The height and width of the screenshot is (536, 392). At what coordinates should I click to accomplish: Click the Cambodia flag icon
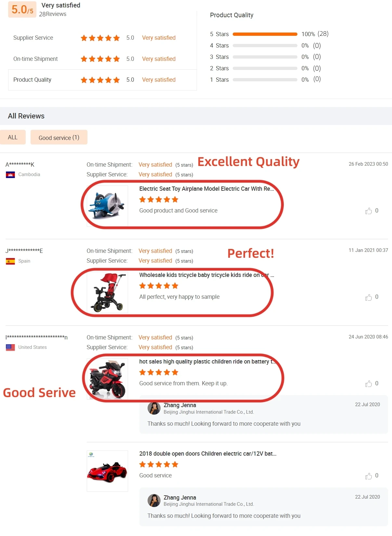click(10, 175)
